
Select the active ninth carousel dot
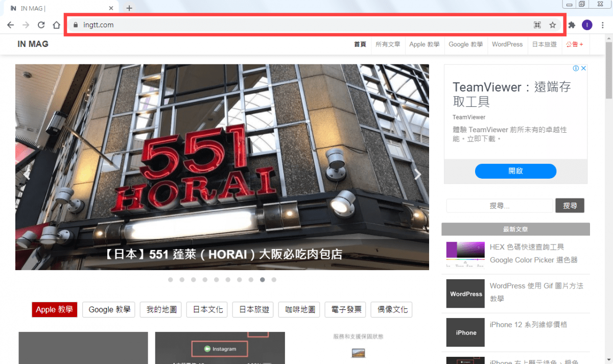[x=263, y=280]
